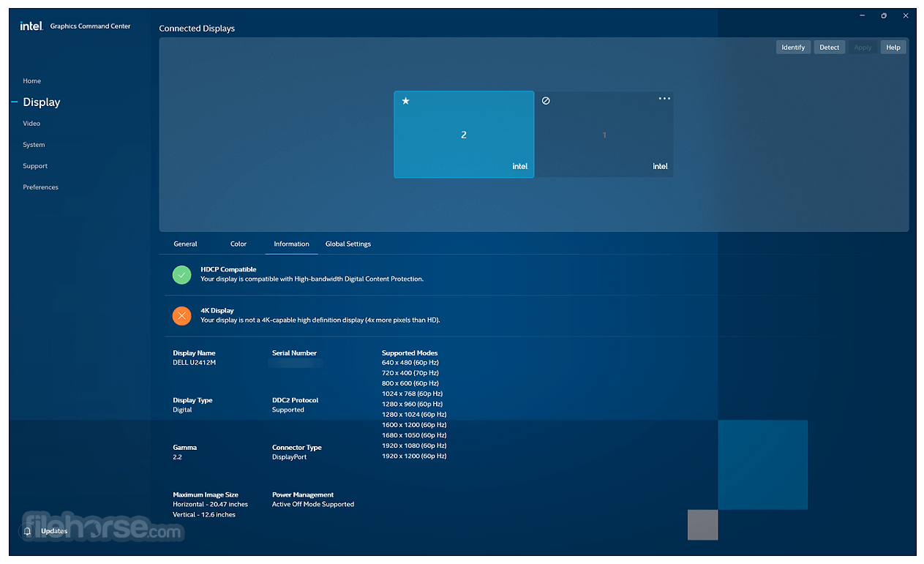Screen dimensions: 924x564
Task: Click the DELL U2412M display name
Action: 194,363
